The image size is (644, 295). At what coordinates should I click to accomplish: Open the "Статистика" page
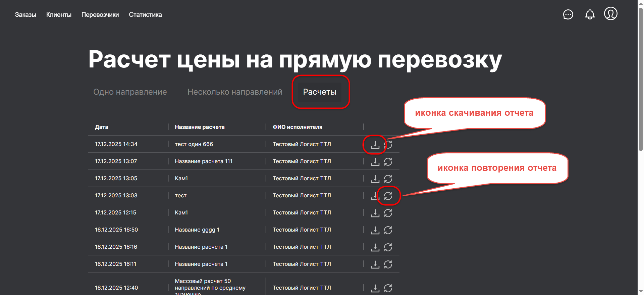(145, 15)
